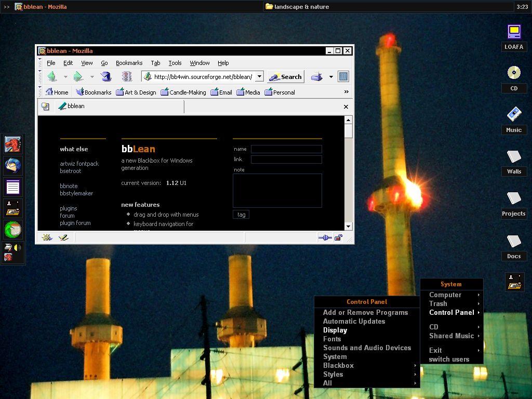The image size is (532, 399).
Task: Click the green Back arrow in Mozilla
Action: (x=52, y=76)
